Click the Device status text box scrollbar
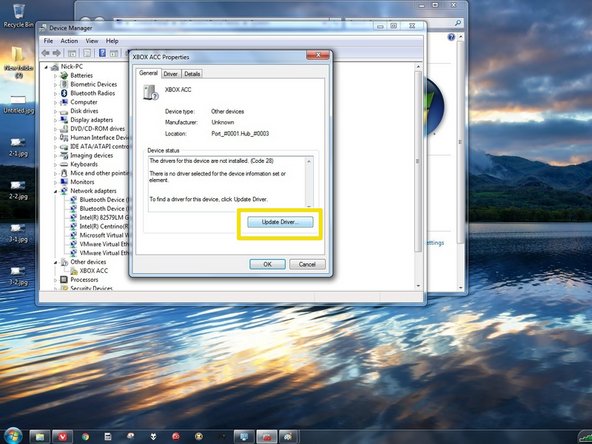The height and width of the screenshot is (444, 592). pyautogui.click(x=309, y=183)
